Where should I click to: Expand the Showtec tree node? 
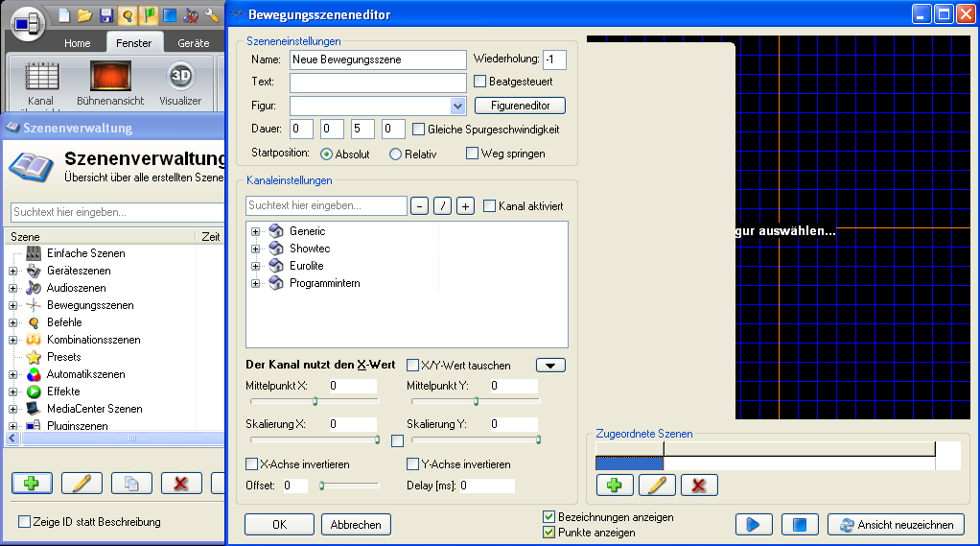pos(256,249)
